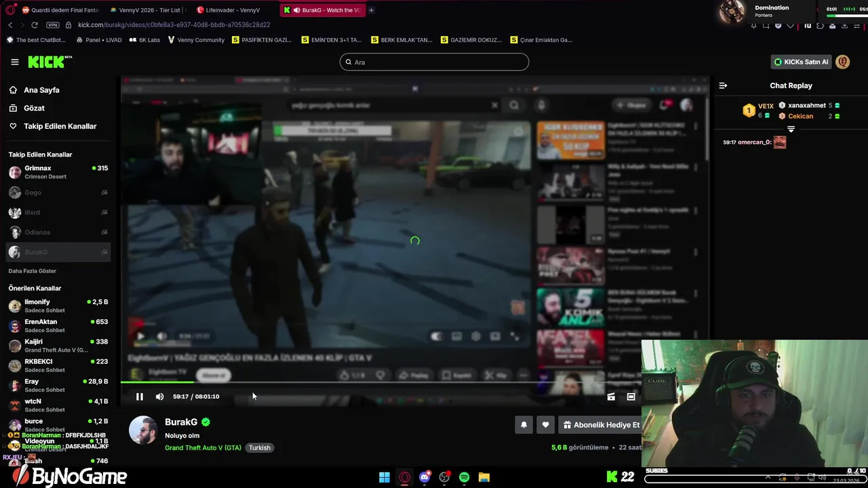Image resolution: width=868 pixels, height=488 pixels.
Task: Open the Opera menu icon
Action: 9,10
